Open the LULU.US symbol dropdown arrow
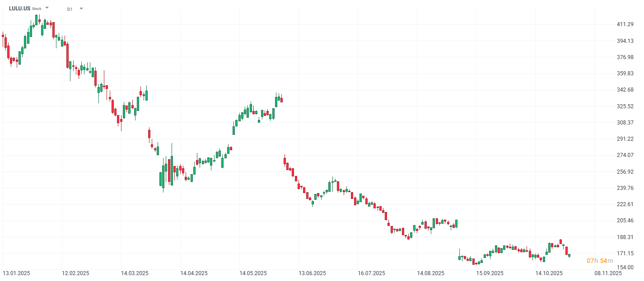The image size is (644, 281). [x=47, y=8]
